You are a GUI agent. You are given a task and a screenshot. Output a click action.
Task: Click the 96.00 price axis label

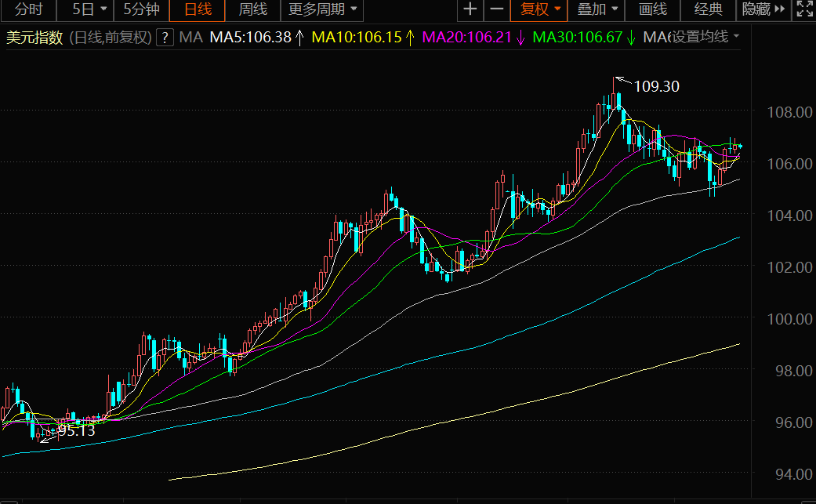click(x=793, y=422)
